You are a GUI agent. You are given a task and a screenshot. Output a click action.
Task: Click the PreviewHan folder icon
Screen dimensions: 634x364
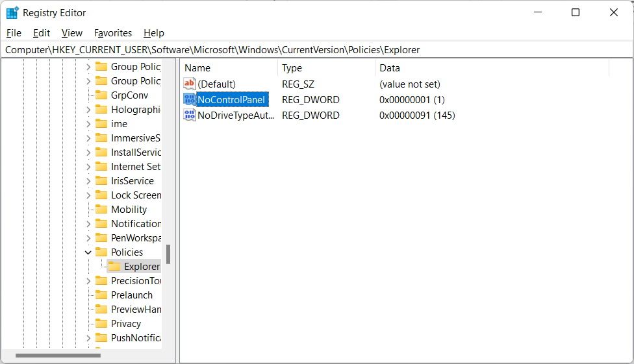(x=101, y=309)
